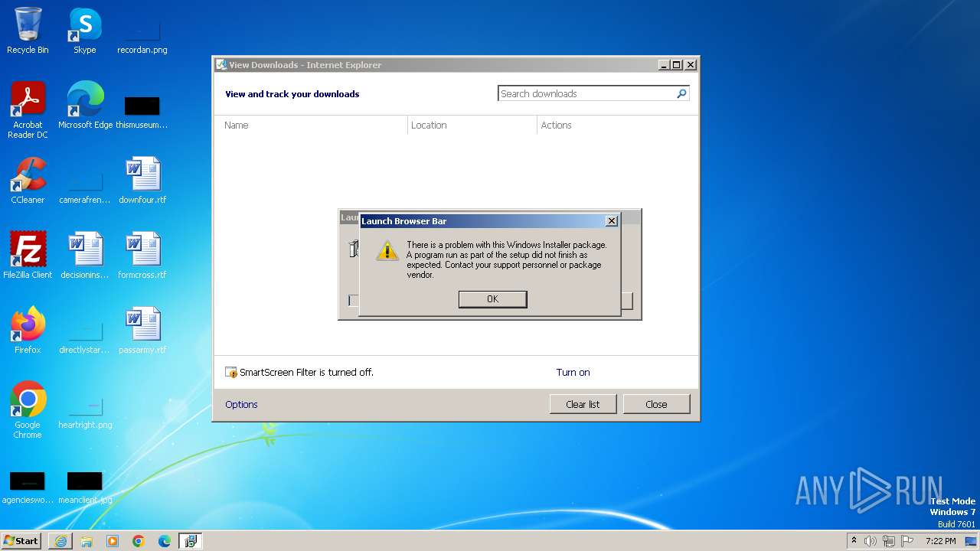
Task: Click the taskbar clock showing 7:22 PM
Action: pyautogui.click(x=940, y=541)
